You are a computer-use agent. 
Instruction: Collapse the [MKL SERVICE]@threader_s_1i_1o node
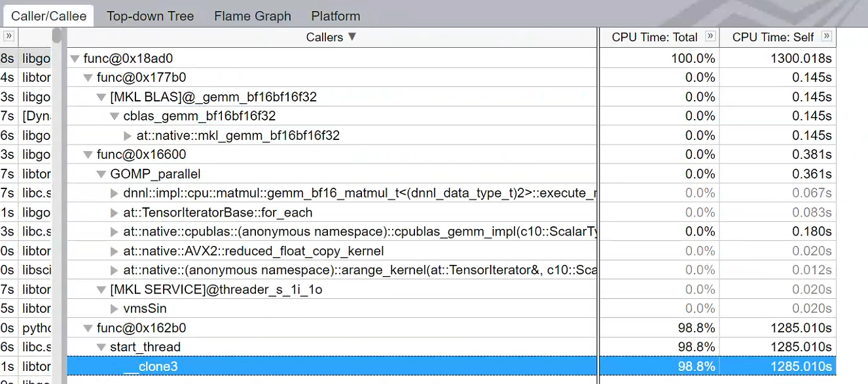click(x=101, y=290)
